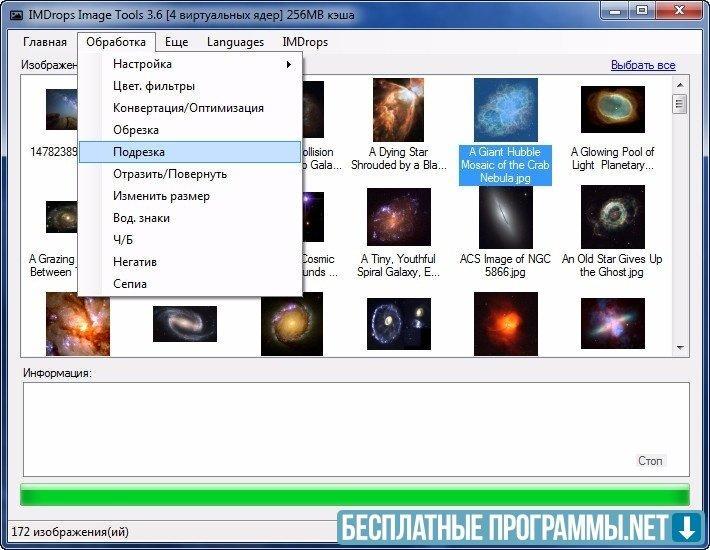Click the Выбрать все link
Screen dimensions: 710x550
(643, 65)
